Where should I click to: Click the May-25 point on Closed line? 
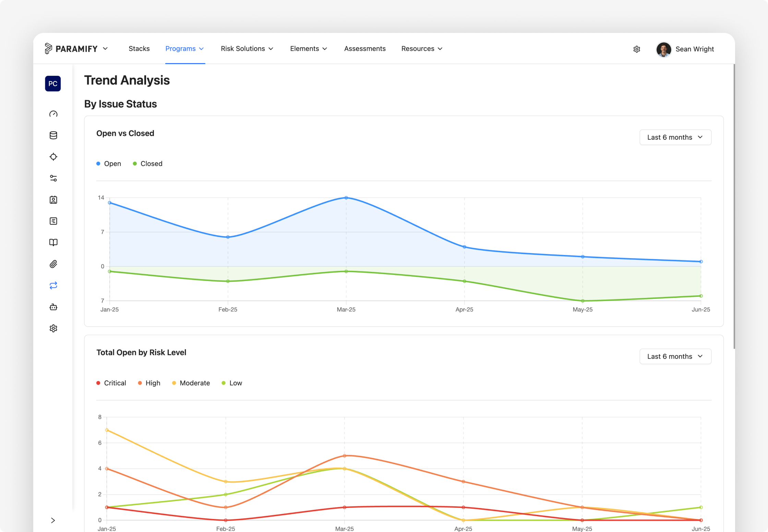click(x=583, y=301)
